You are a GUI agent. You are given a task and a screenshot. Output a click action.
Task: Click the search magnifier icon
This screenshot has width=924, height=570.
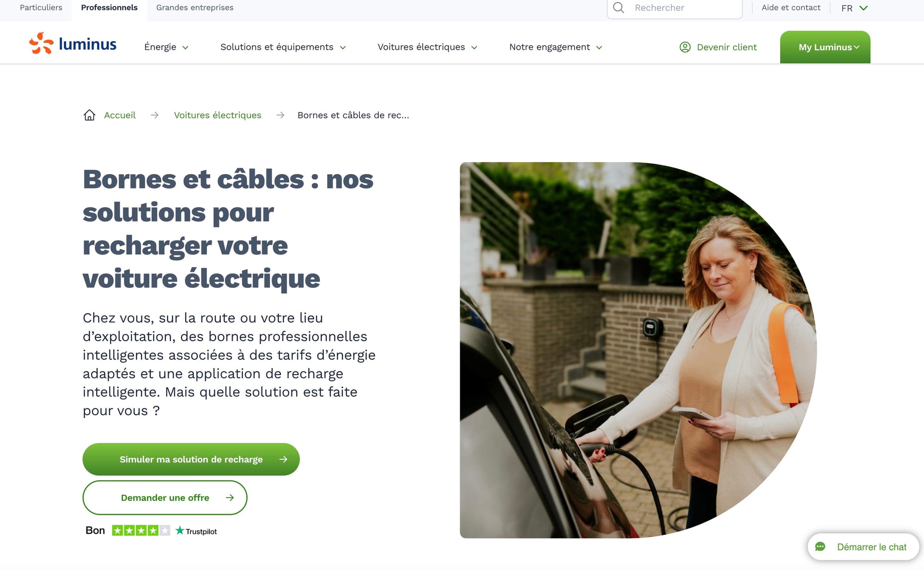coord(619,7)
